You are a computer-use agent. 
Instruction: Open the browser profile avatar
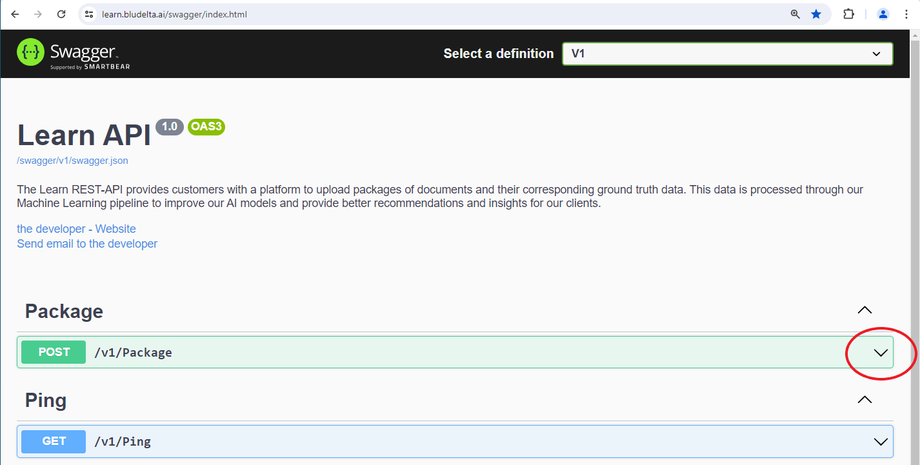coord(883,14)
